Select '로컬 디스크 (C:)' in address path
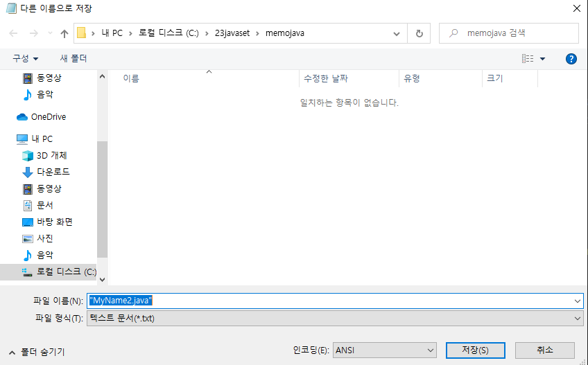The image size is (588, 365). coord(168,33)
